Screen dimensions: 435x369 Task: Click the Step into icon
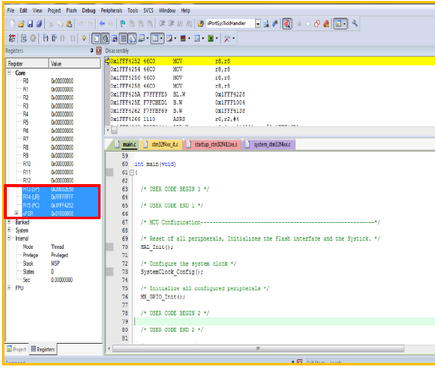point(45,38)
